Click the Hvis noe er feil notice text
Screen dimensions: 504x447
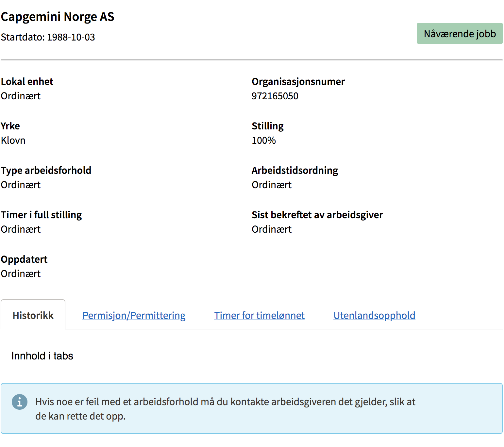226,409
